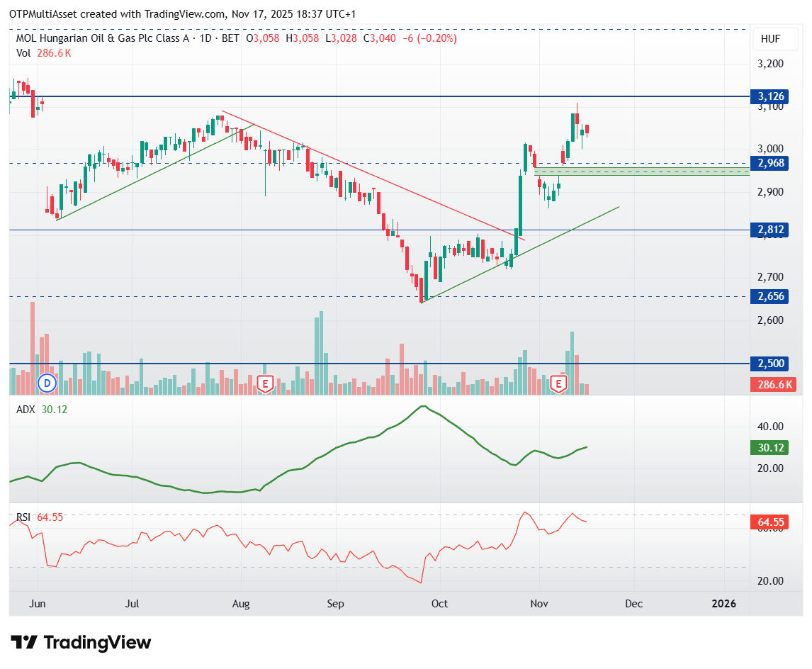Click the 2026 label on time axis

(x=723, y=604)
